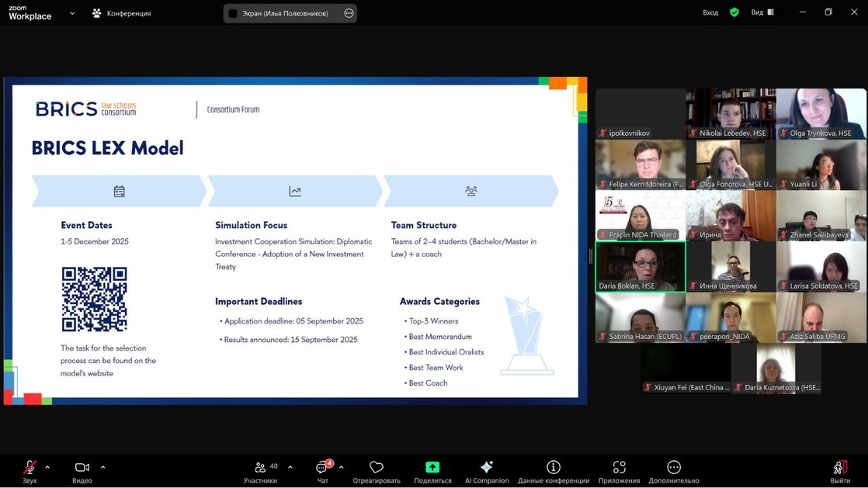Screen dimensions: 868x488
Task: Click the 'Best Coach' bullet
Action: (428, 383)
